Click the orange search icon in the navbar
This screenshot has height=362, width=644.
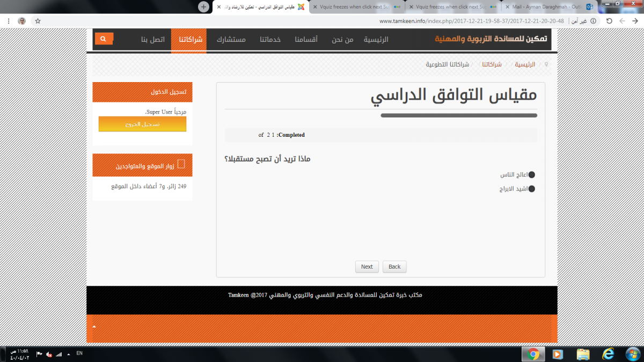point(104,39)
